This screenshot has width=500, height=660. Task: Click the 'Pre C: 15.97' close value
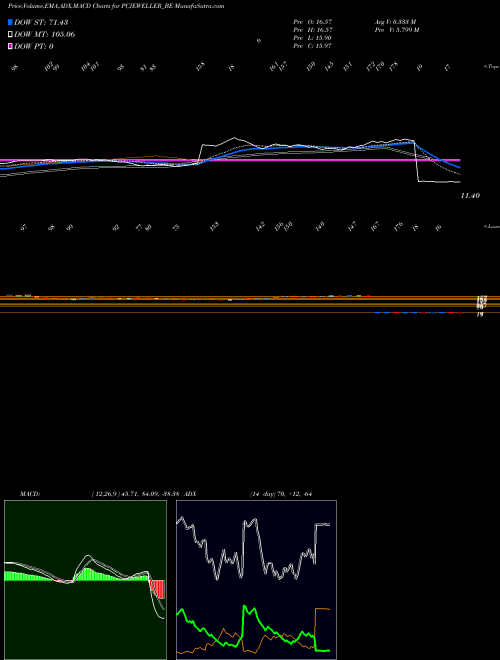pyautogui.click(x=313, y=46)
